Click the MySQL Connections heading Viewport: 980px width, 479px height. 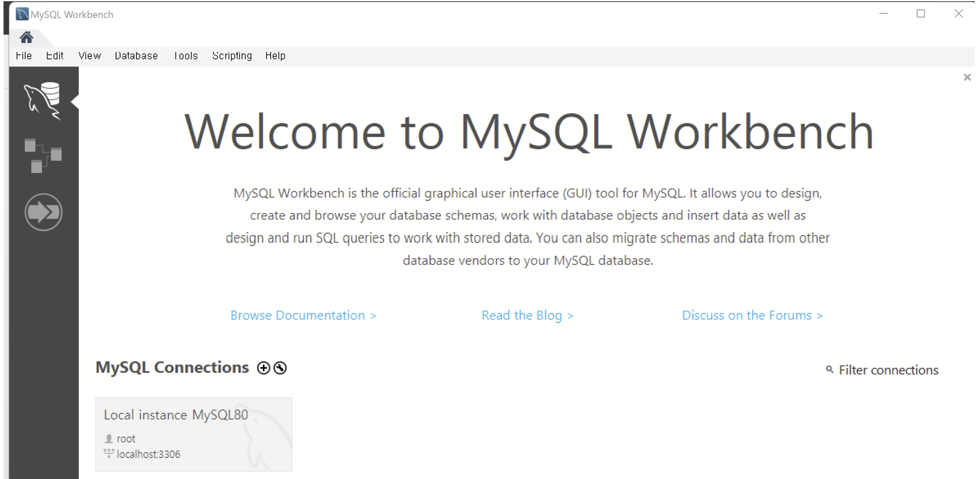click(172, 368)
